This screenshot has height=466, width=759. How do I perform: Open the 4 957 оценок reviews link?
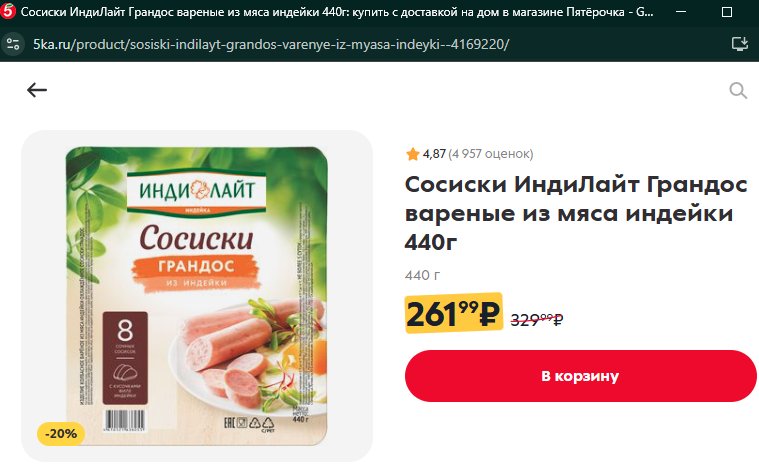click(x=490, y=154)
